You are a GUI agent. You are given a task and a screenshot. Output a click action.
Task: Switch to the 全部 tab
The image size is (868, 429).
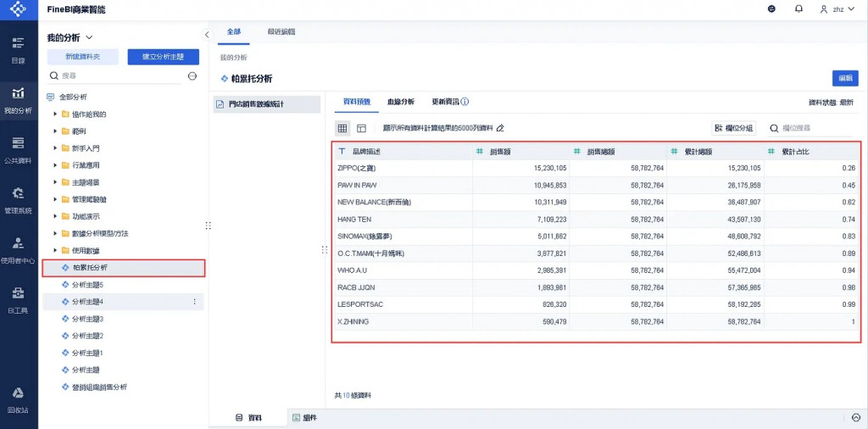click(234, 32)
